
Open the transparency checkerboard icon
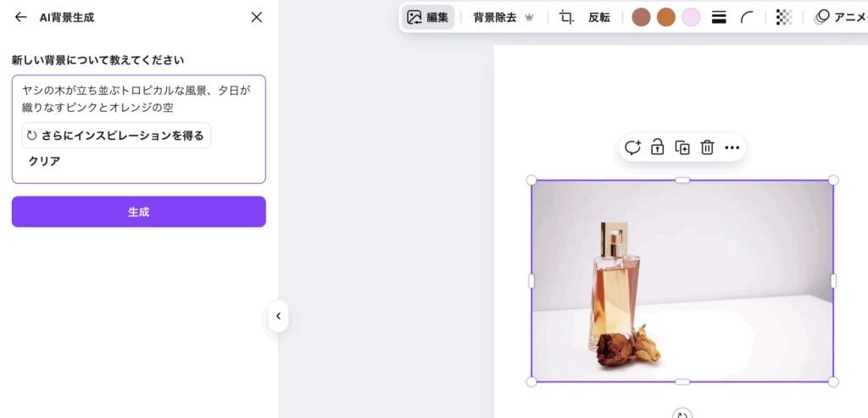pos(784,17)
